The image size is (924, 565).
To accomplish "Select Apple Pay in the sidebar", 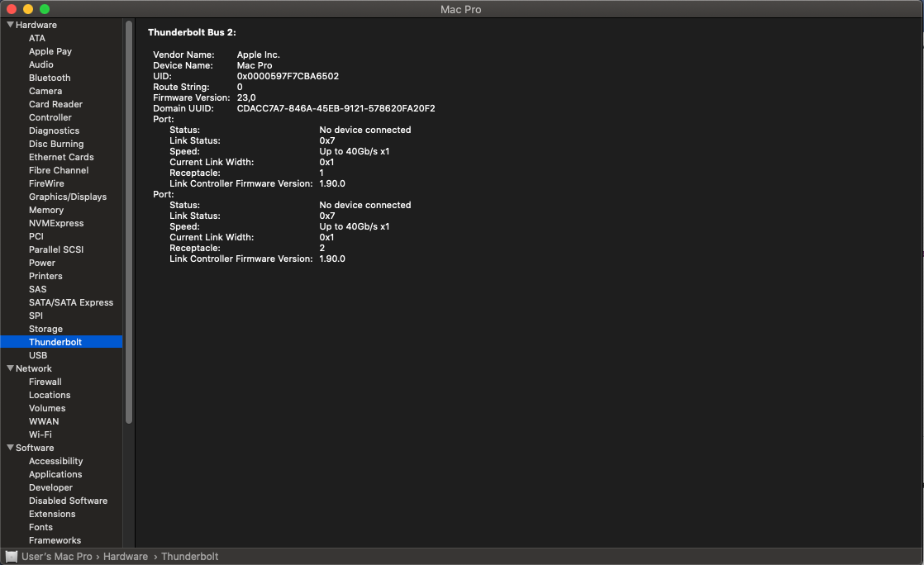I will [x=50, y=51].
